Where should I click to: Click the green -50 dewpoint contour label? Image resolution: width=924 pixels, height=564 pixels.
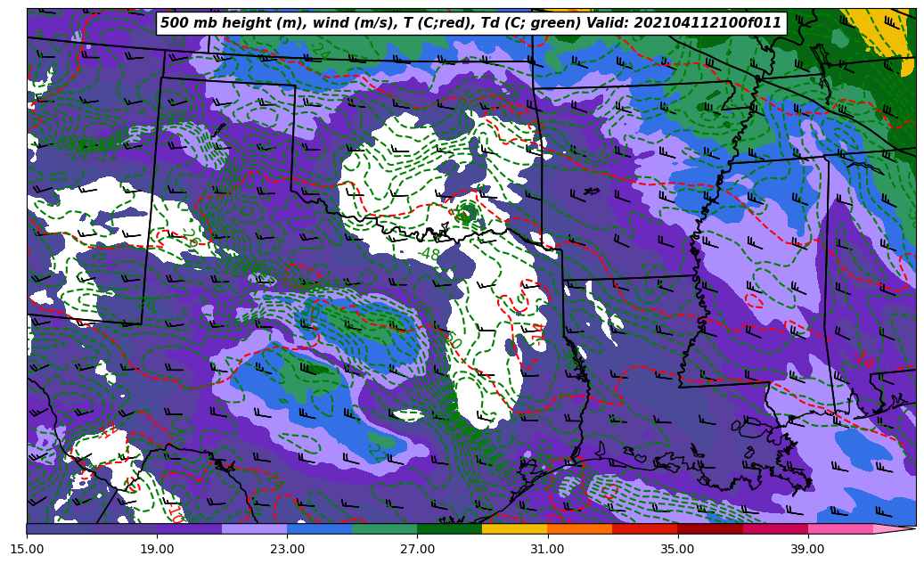(x=454, y=340)
